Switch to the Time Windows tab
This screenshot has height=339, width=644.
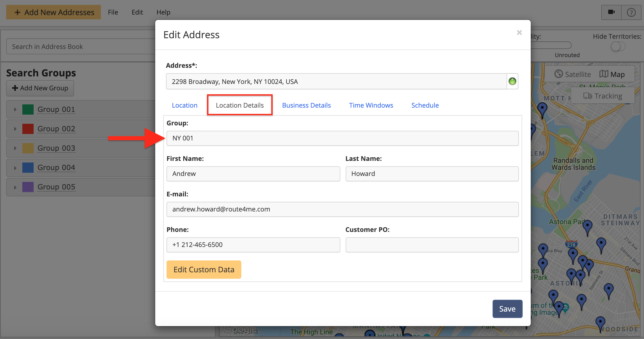(x=371, y=105)
